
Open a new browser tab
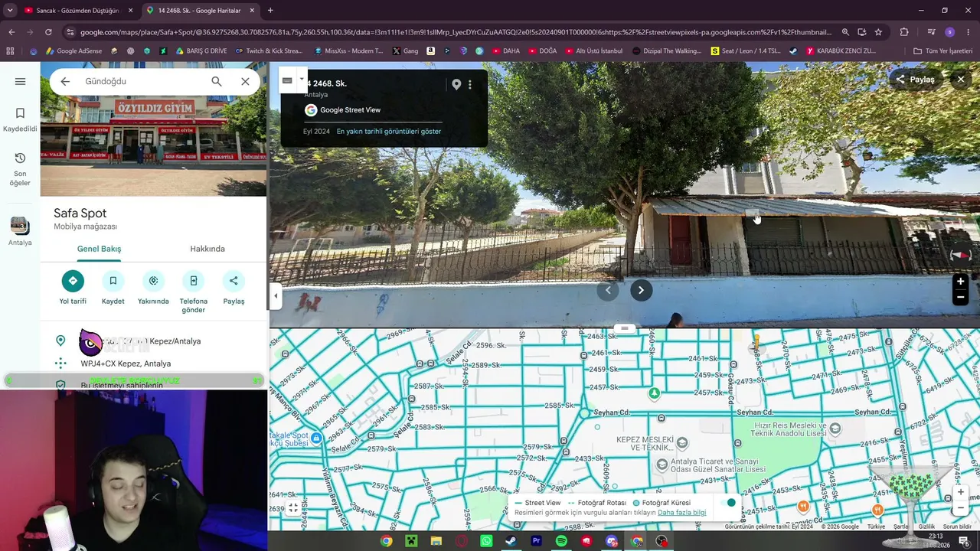click(x=270, y=11)
